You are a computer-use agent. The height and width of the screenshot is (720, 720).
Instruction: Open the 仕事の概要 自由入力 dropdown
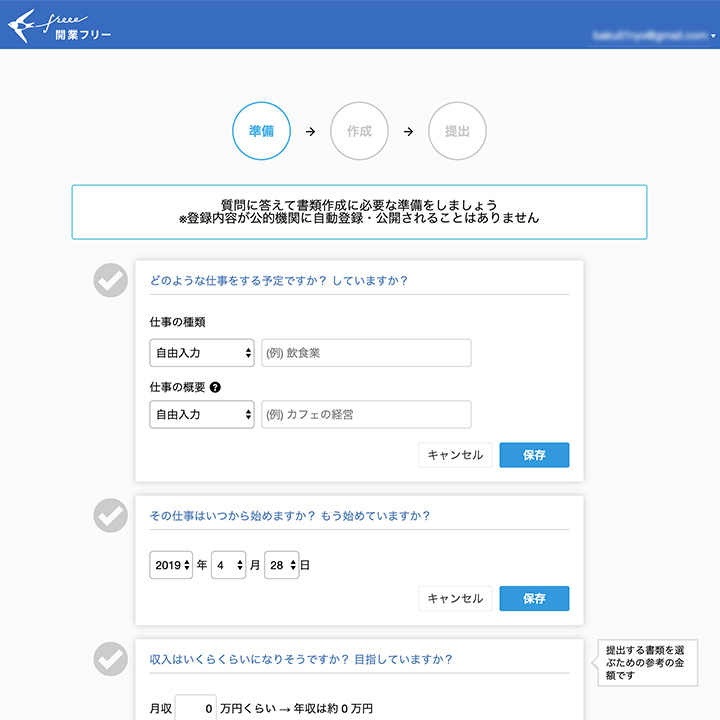(202, 414)
